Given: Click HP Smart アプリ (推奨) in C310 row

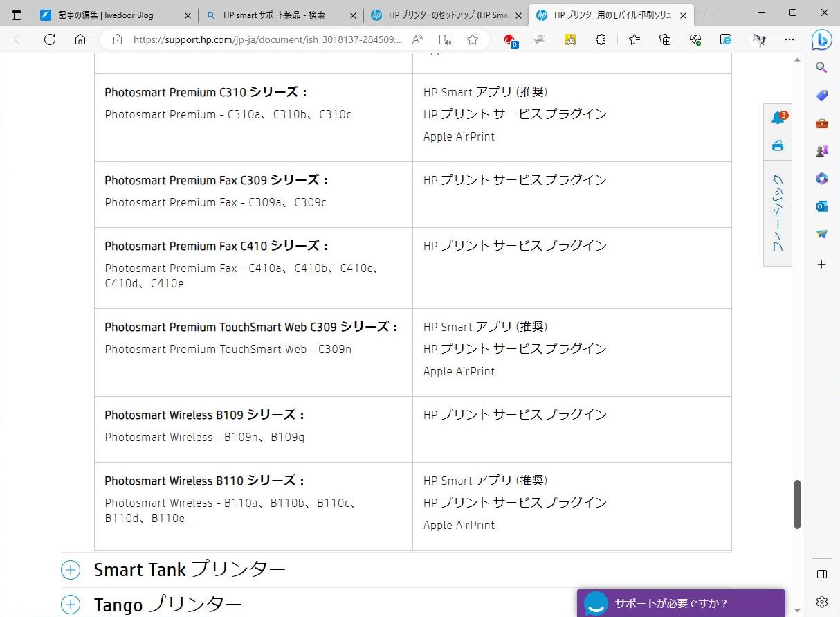Looking at the screenshot, I should pos(486,92).
